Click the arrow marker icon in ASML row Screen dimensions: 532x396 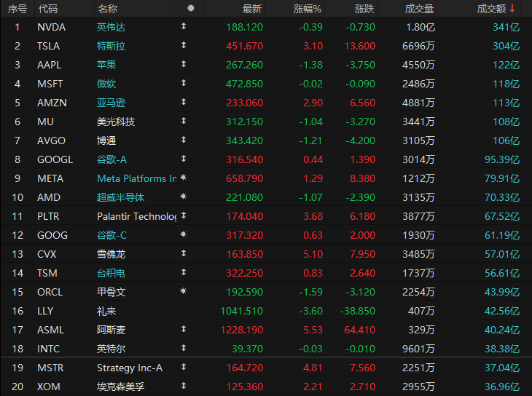click(184, 329)
